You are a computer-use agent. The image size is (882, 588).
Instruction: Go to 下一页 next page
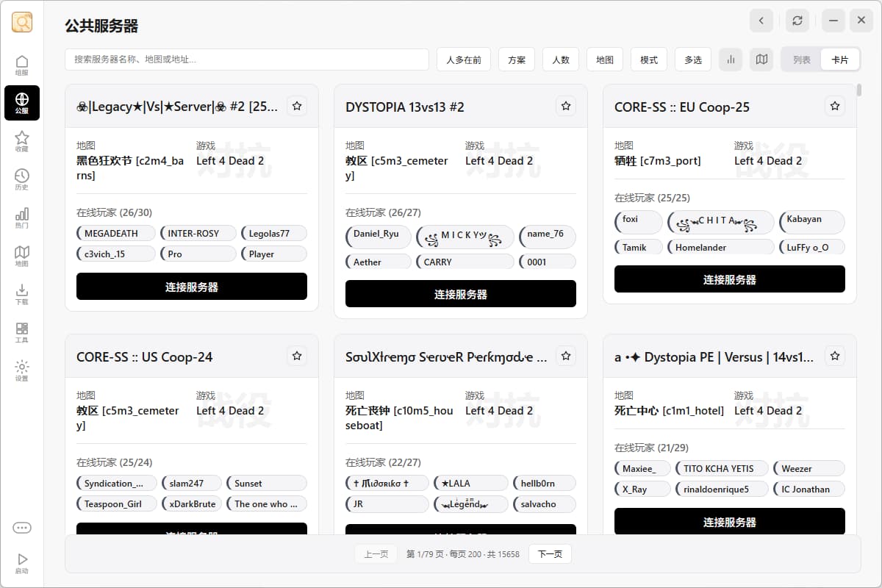pyautogui.click(x=550, y=554)
